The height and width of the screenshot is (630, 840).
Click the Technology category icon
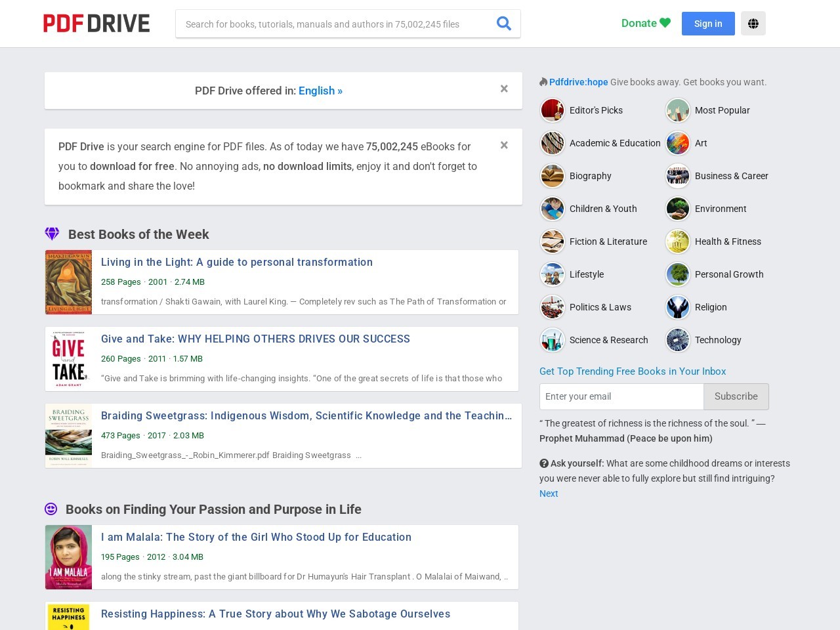pyautogui.click(x=678, y=340)
